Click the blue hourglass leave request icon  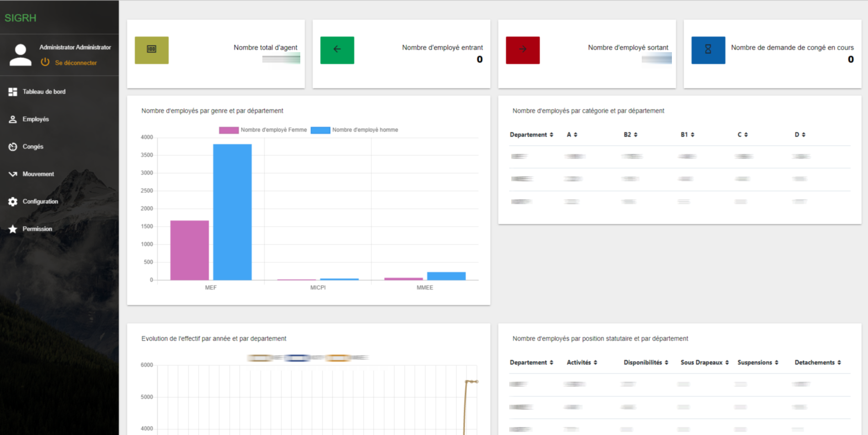coord(708,50)
